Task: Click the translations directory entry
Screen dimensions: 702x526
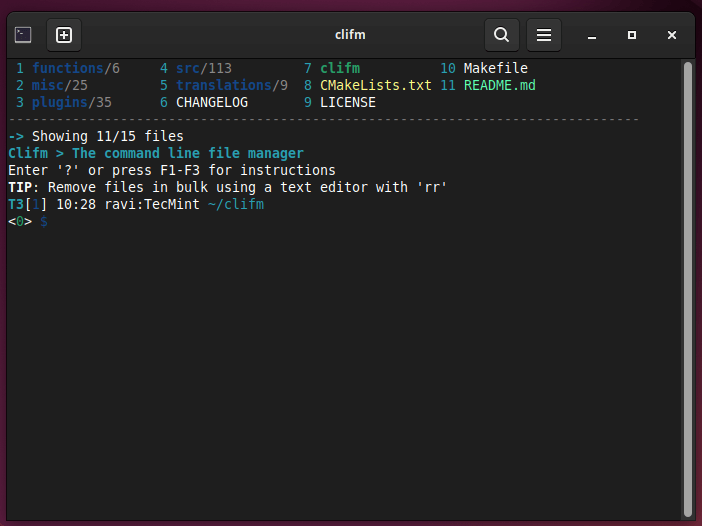Action: [x=224, y=86]
